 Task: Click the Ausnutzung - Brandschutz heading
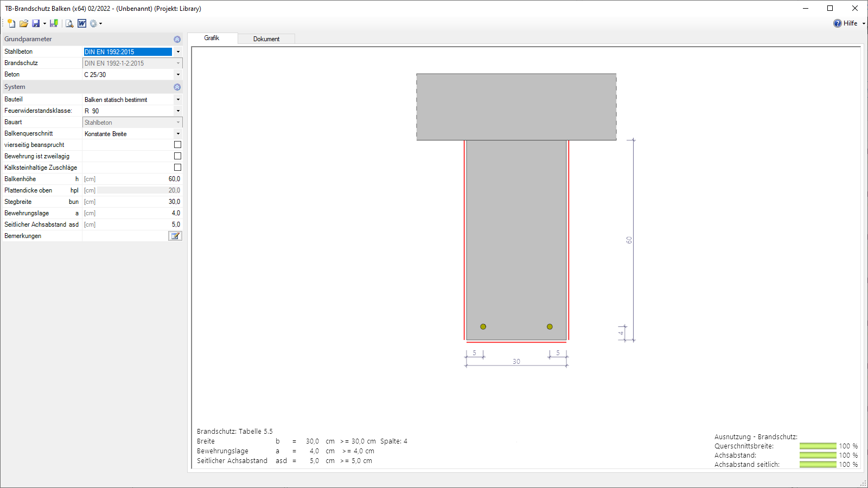pos(756,437)
